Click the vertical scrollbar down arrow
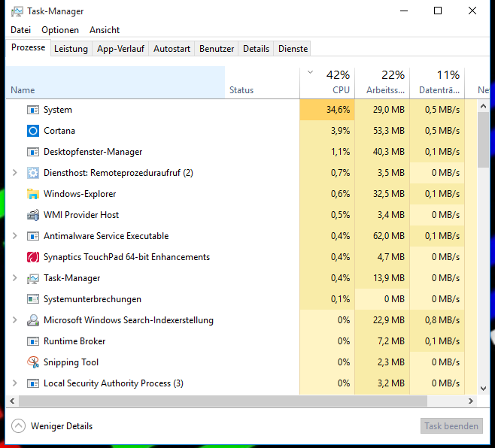Image resolution: width=495 pixels, height=448 pixels. [483, 389]
